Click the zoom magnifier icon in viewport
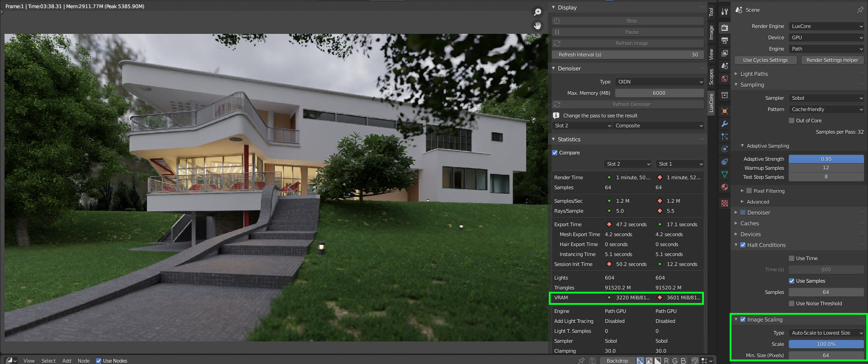 coord(538,12)
